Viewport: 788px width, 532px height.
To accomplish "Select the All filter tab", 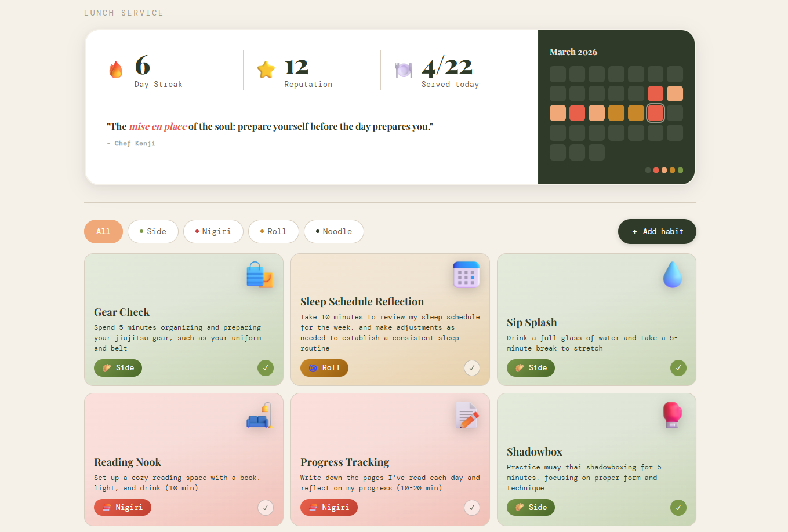I will [103, 232].
